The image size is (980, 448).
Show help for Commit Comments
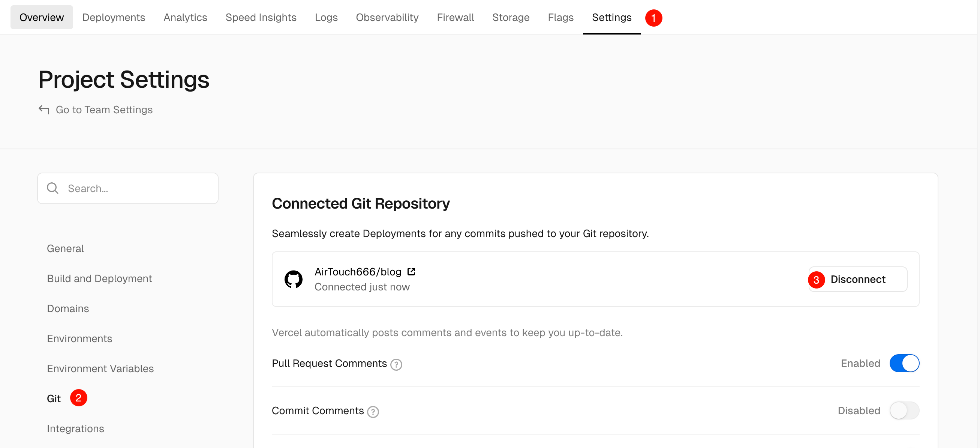(373, 412)
